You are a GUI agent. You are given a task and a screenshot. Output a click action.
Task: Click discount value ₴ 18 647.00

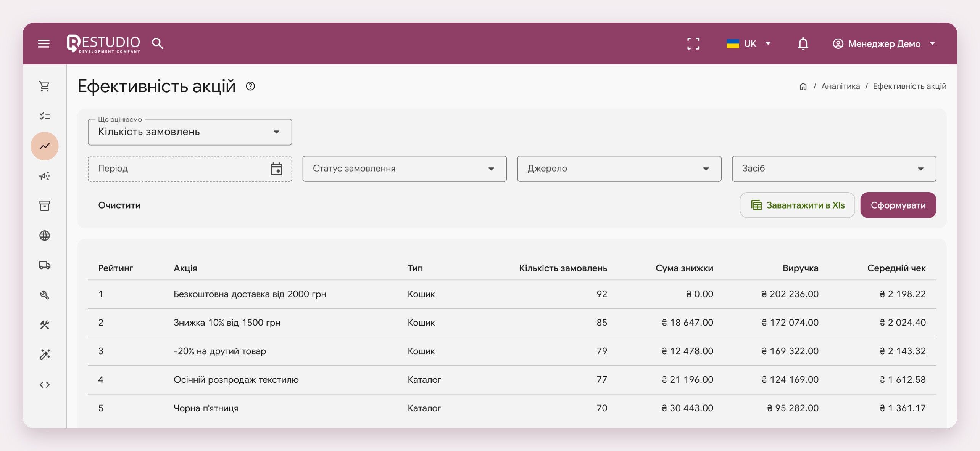687,323
